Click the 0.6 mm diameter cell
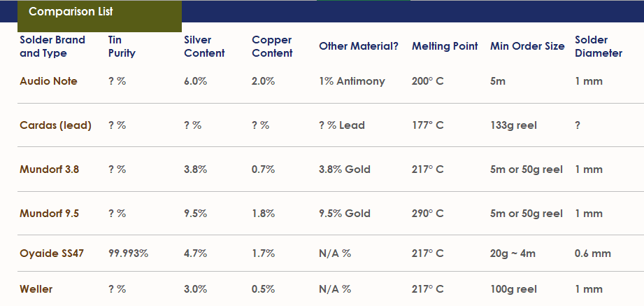The height and width of the screenshot is (306, 644). click(x=588, y=253)
